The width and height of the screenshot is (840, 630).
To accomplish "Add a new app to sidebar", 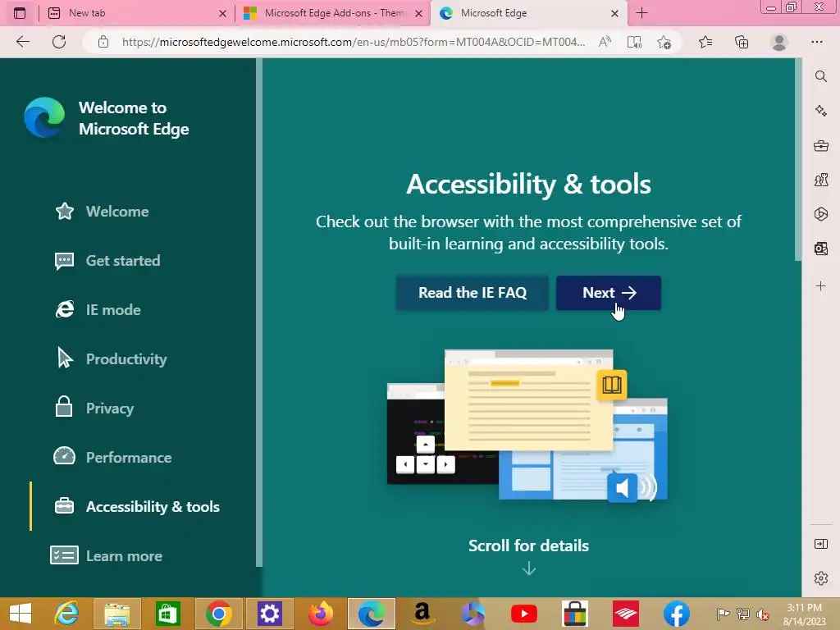I will [820, 286].
